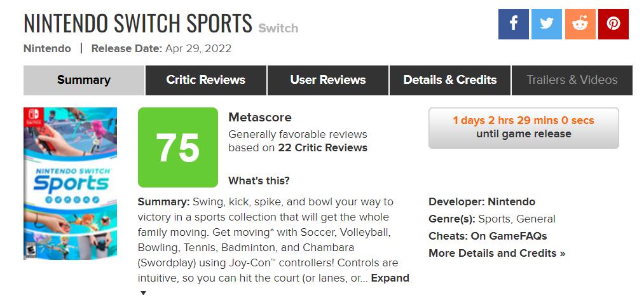Click the Nintendo publisher link under title

coord(47,48)
